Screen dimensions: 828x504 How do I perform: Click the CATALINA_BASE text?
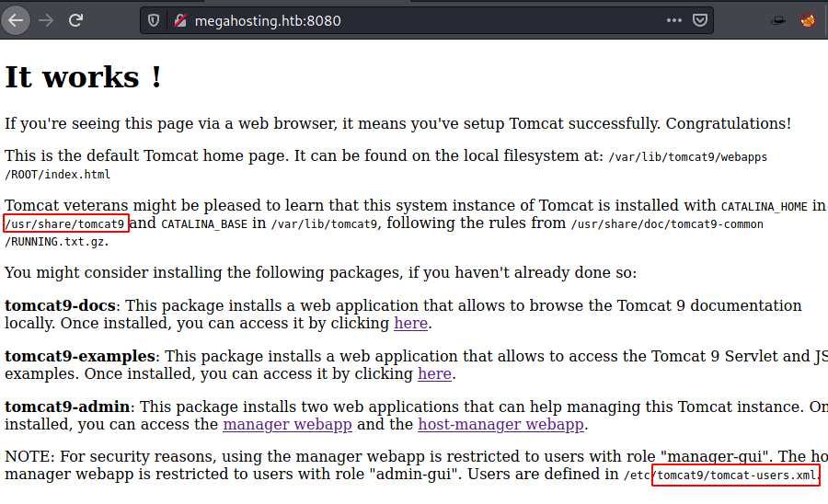tap(204, 223)
